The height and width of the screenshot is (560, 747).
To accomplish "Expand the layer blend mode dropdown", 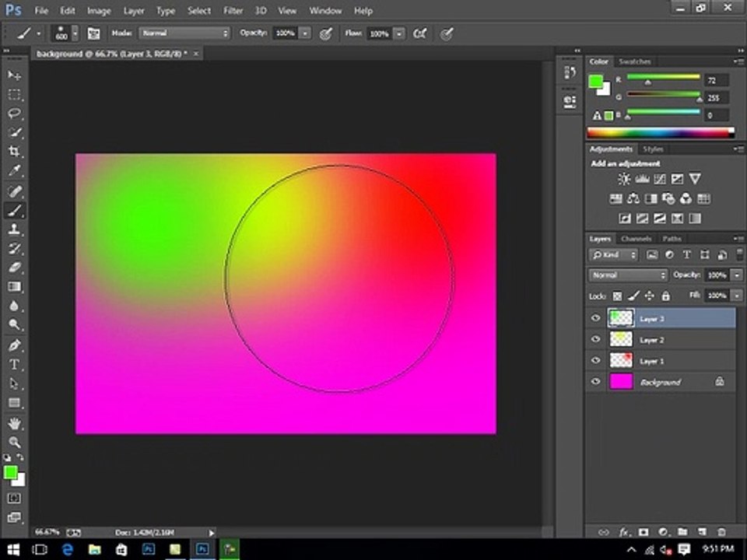I will point(628,275).
